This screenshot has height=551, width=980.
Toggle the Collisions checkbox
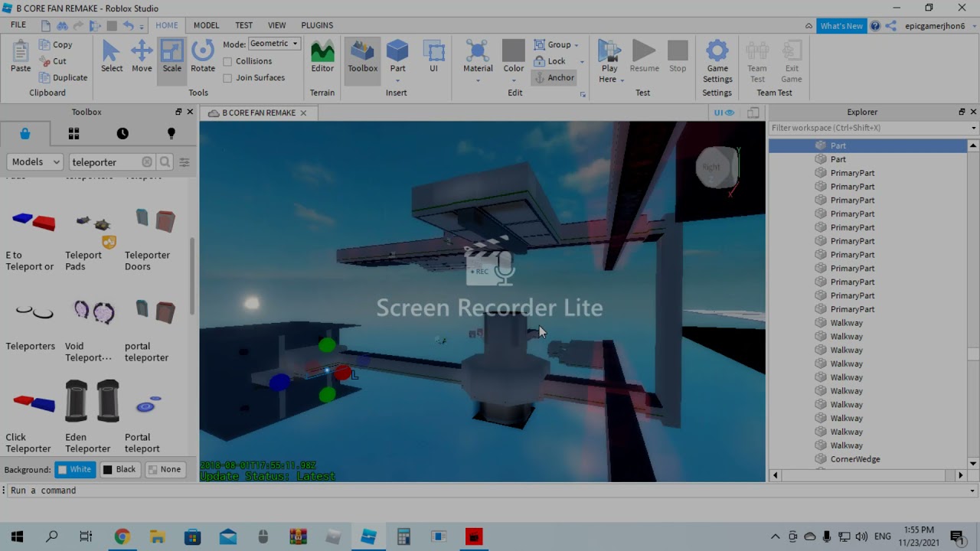pyautogui.click(x=227, y=61)
